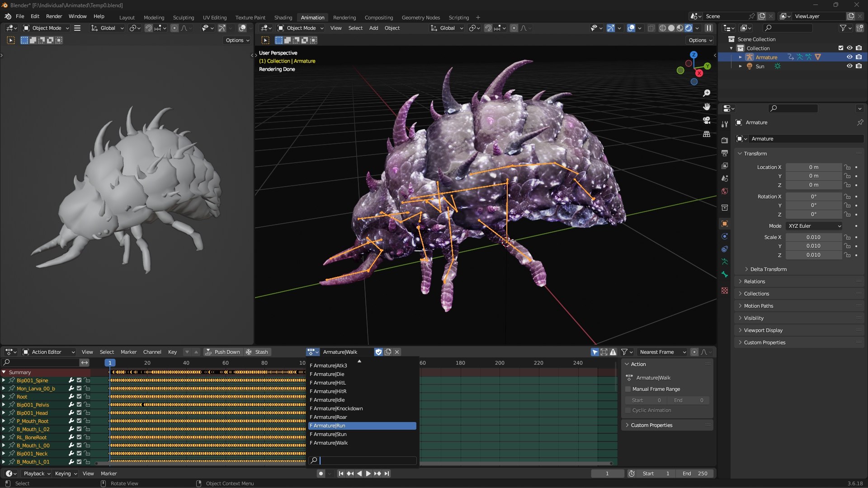Switch perspective/orthographic with grid gizmo
868x488 pixels.
[707, 134]
